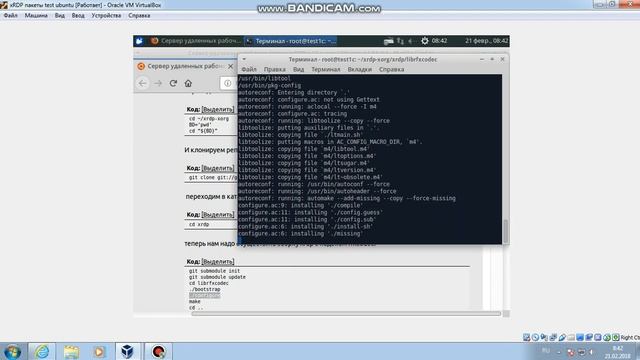Launch Internet Explorer from the taskbar
Viewport: 640px width, 360px height.
coord(42,351)
